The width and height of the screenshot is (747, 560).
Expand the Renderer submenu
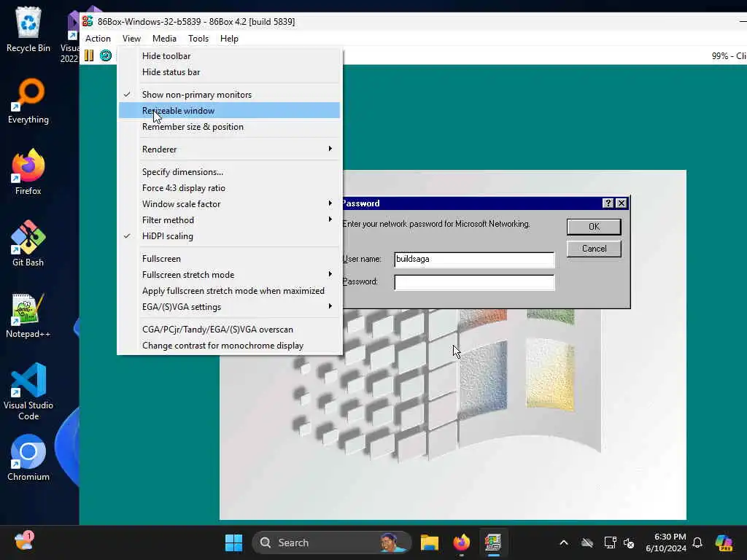[x=229, y=149]
